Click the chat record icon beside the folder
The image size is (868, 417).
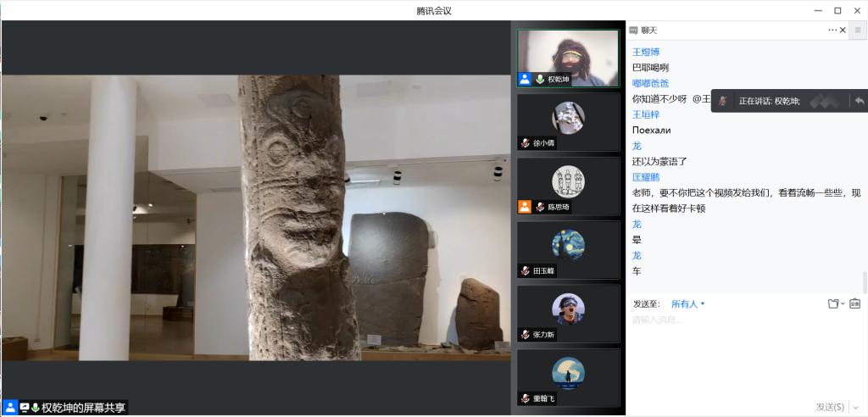(x=854, y=303)
